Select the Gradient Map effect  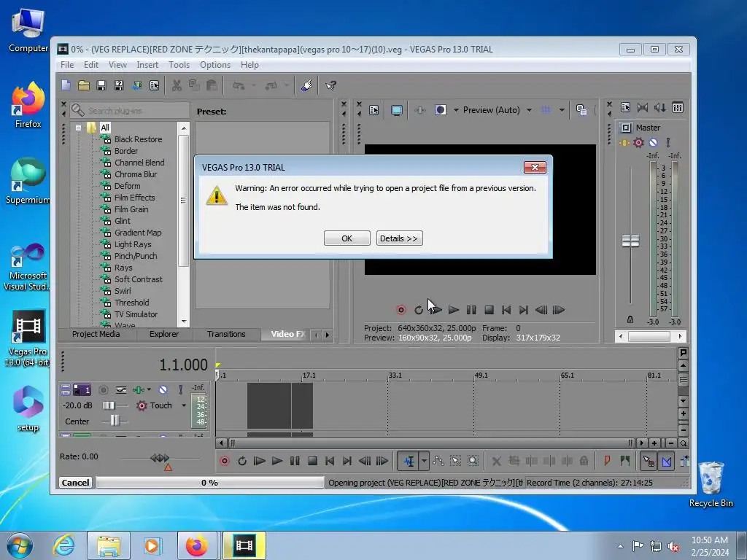[138, 233]
